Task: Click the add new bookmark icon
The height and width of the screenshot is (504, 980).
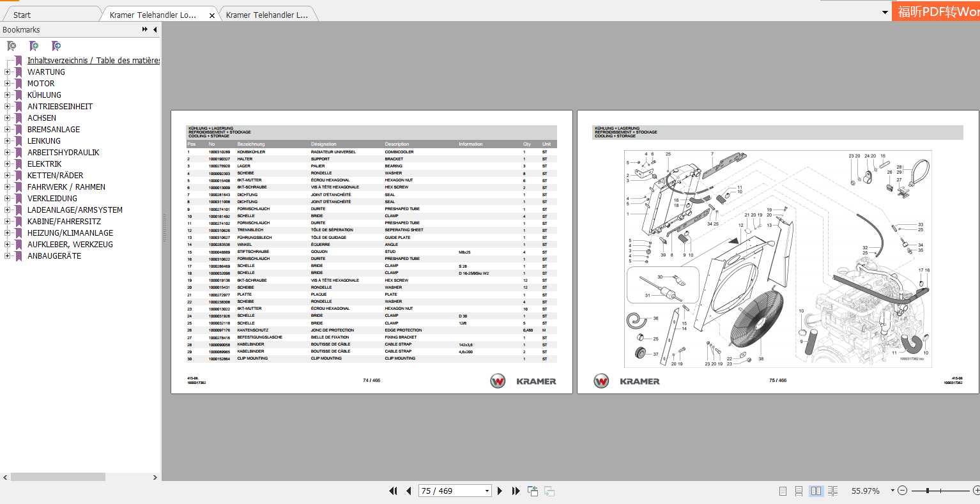Action: pyautogui.click(x=34, y=46)
